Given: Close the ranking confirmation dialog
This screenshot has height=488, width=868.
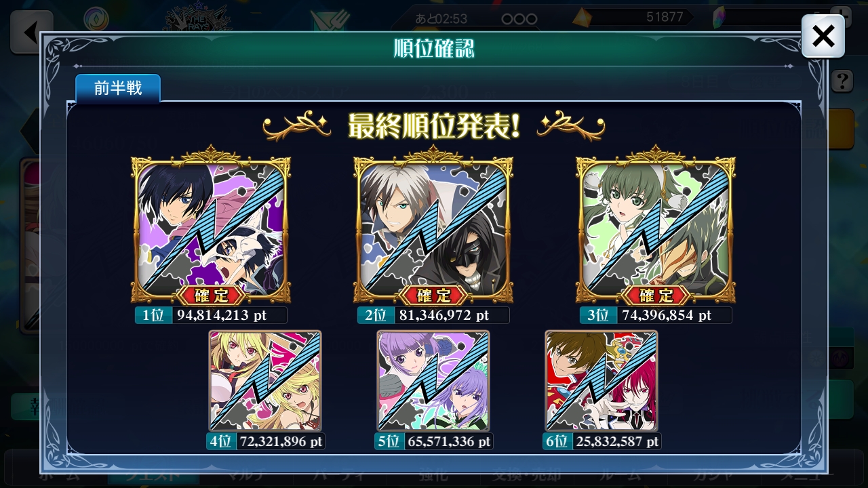Looking at the screenshot, I should 823,36.
